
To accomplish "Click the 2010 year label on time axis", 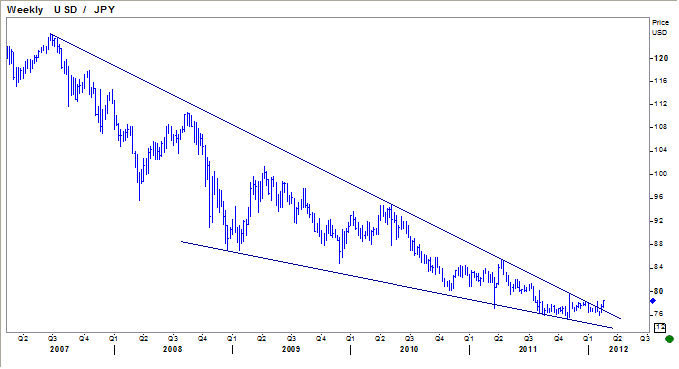I will point(409,349).
